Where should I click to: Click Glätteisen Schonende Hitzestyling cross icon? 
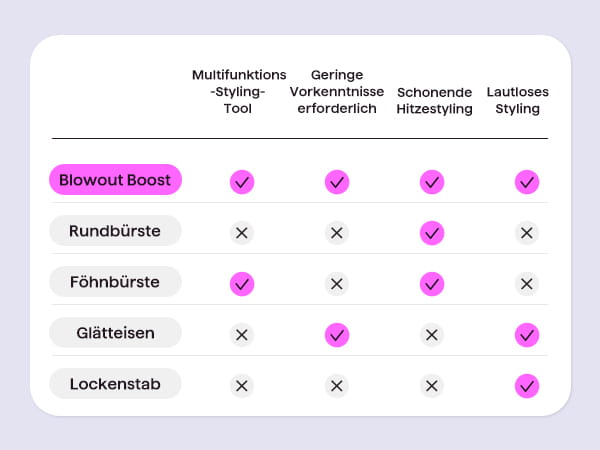pos(432,335)
